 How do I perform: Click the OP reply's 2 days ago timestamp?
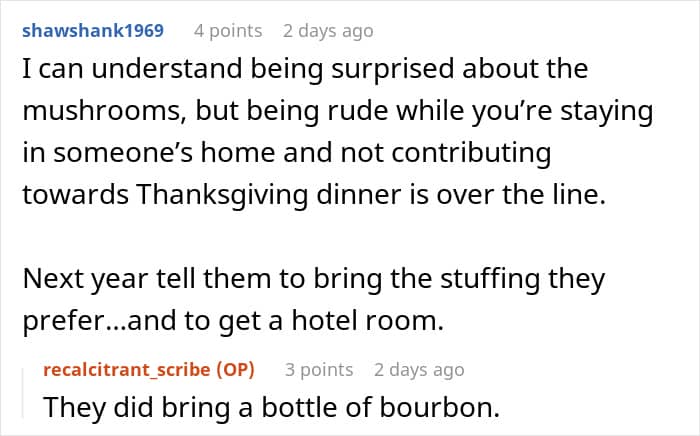(x=419, y=370)
